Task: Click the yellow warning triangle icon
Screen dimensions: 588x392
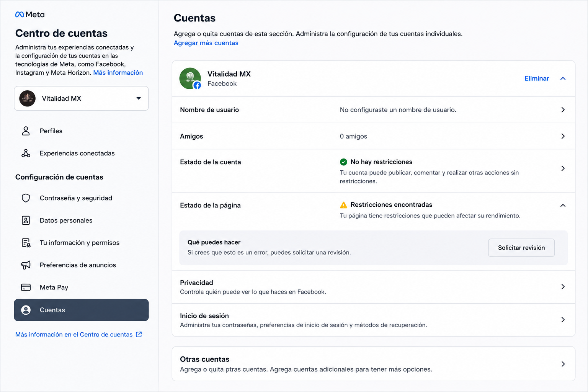Action: point(344,205)
